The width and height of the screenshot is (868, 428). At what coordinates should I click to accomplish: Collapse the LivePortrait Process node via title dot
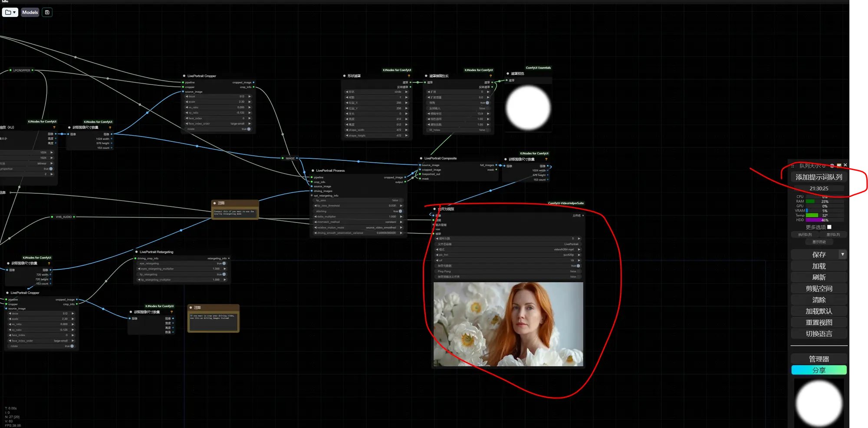click(313, 170)
